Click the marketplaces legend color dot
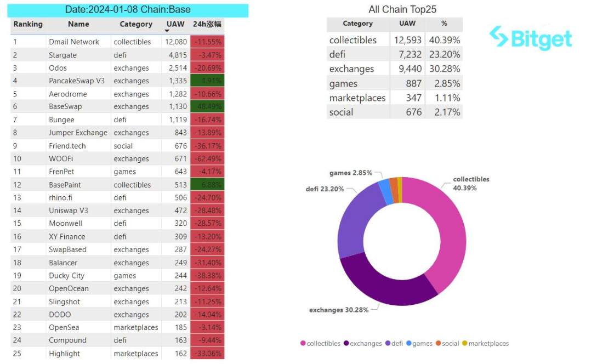 click(x=465, y=344)
